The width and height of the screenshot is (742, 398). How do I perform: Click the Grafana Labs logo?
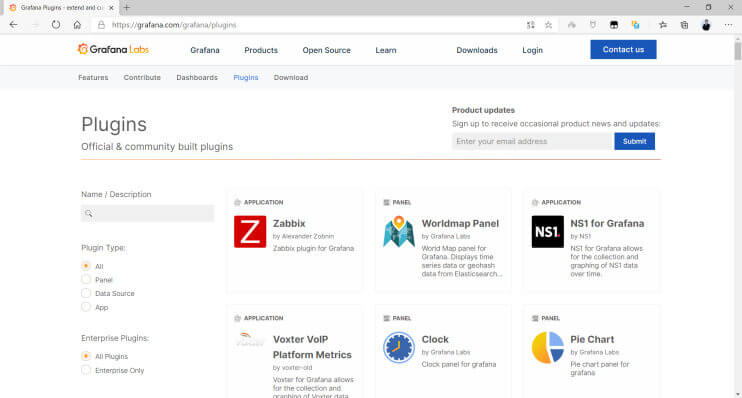113,49
